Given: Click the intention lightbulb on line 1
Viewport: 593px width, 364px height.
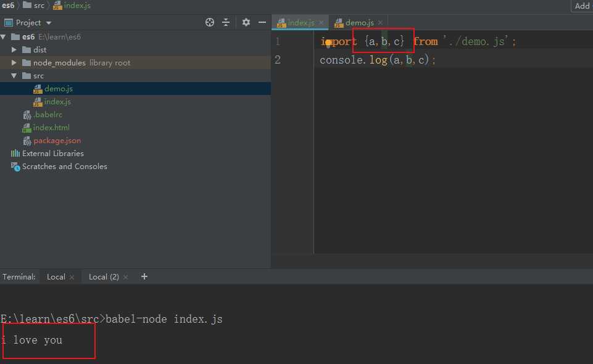Looking at the screenshot, I should 328,43.
